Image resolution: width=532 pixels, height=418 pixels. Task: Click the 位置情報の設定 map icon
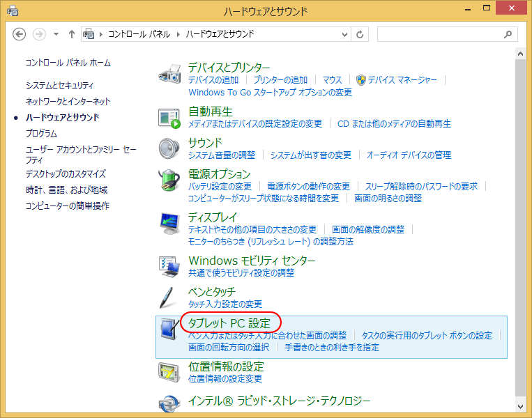[169, 372]
